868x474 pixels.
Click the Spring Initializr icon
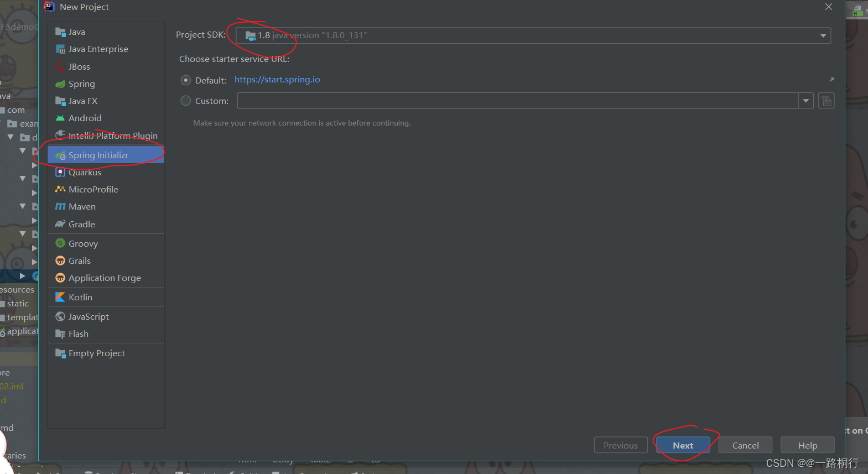click(x=60, y=155)
